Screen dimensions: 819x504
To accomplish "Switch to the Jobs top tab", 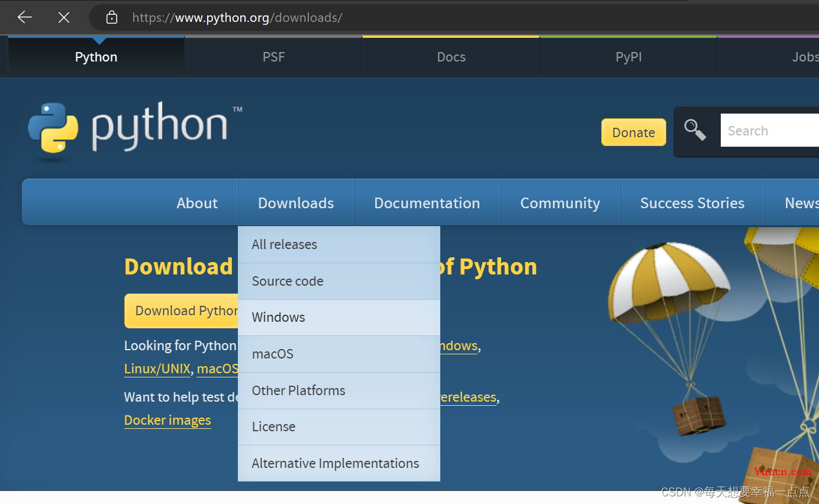I will (768, 57).
